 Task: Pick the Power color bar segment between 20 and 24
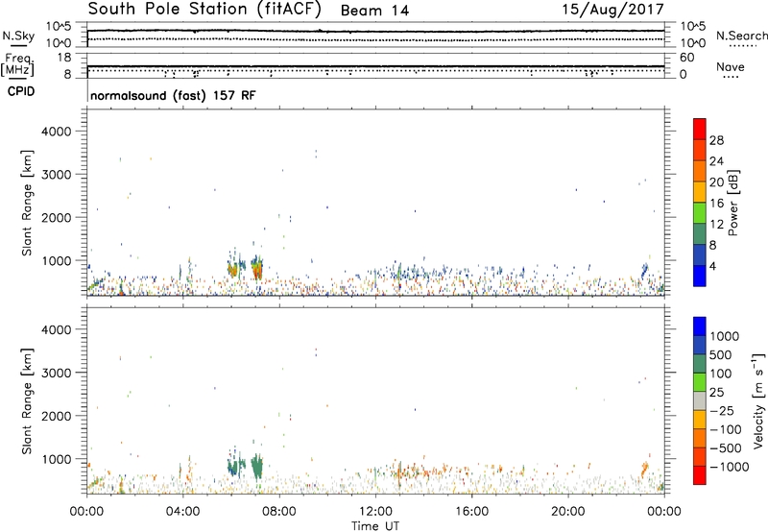700,171
